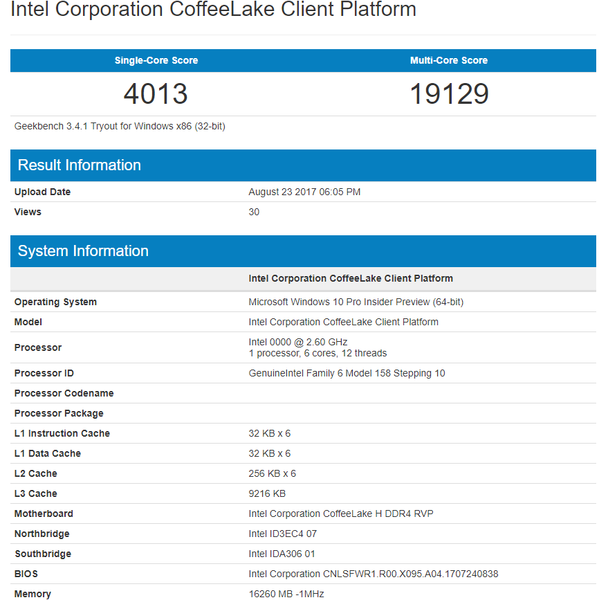This screenshot has height=600, width=599.
Task: Click 'GenuineIntel Family 6 Model 158 Stepping 10'
Action: tap(347, 373)
